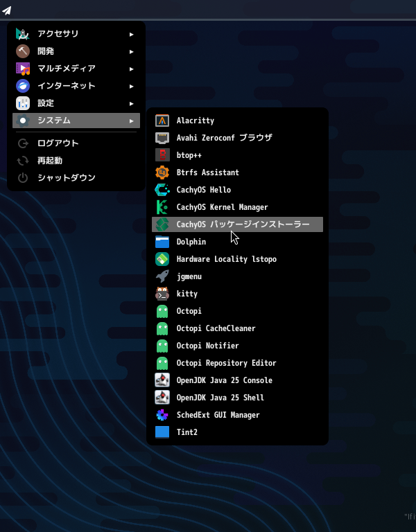Open Btrfs Assistant entry
This screenshot has width=416, height=532.
[x=237, y=172]
